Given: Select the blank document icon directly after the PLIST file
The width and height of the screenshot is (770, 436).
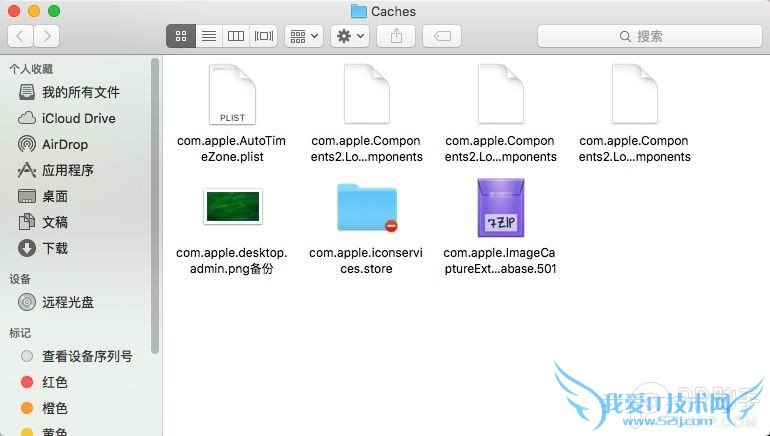Looking at the screenshot, I should (366, 95).
